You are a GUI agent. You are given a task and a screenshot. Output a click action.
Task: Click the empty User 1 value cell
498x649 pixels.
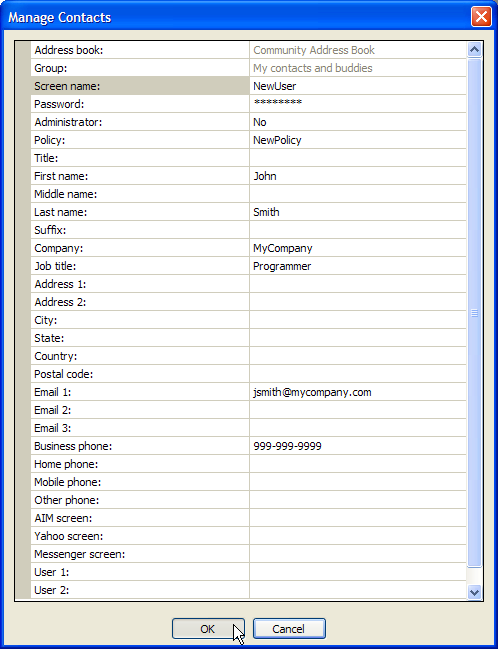pyautogui.click(x=358, y=572)
